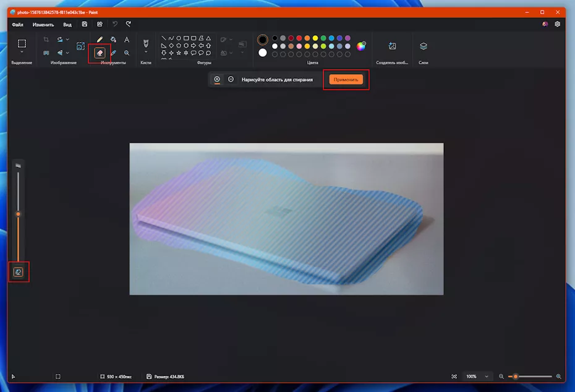
Task: Toggle generative erase button below size slider
Action: click(x=19, y=271)
